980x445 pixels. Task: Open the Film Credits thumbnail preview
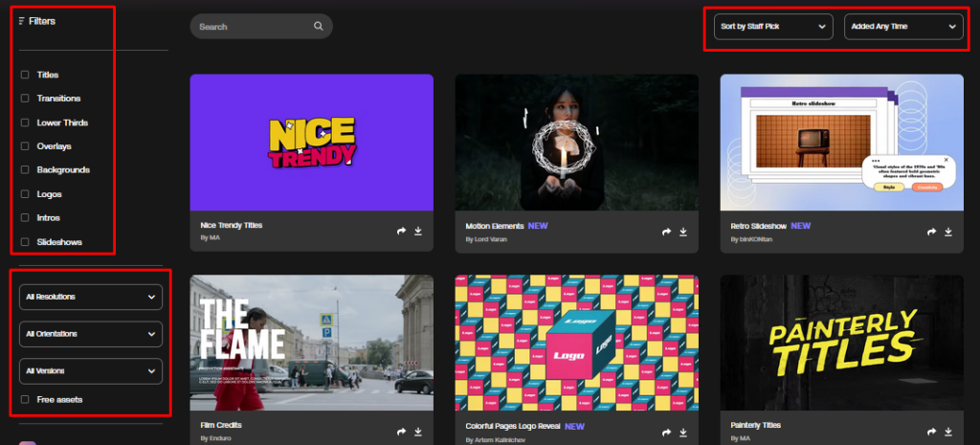[x=311, y=343]
